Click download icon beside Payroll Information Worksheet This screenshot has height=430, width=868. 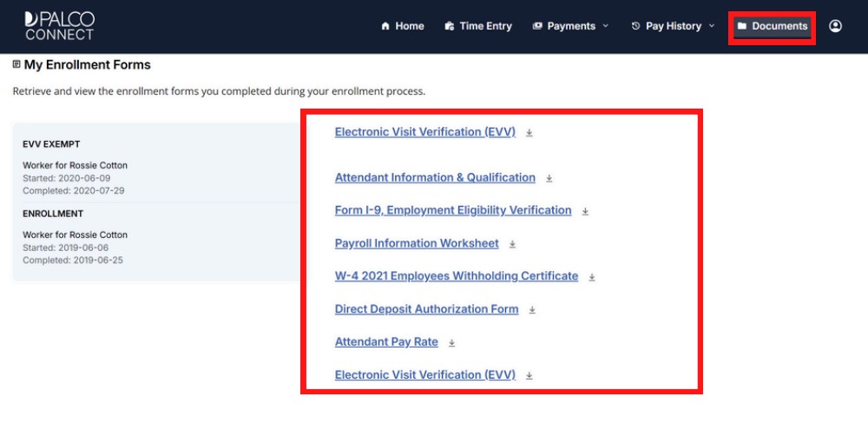point(512,244)
